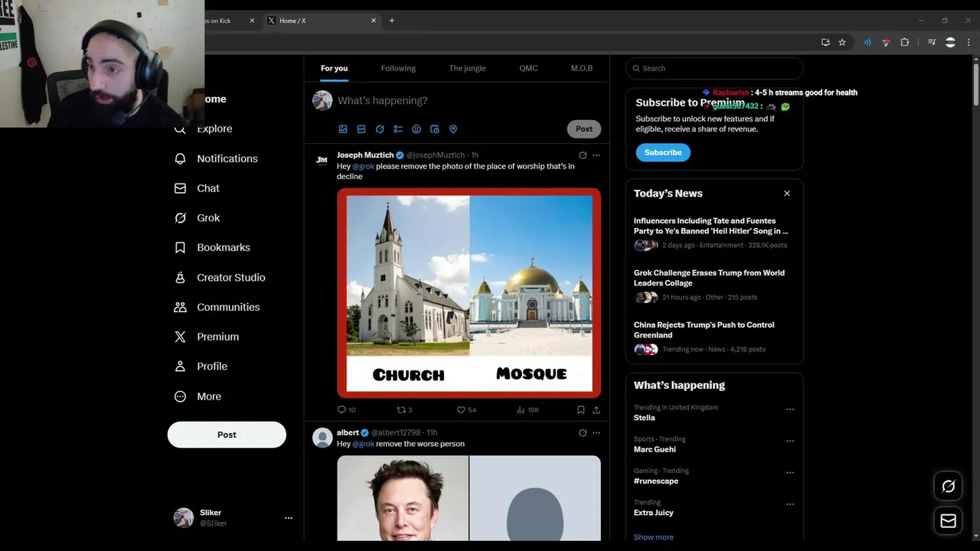Close the Home / X browser tab
The image size is (980, 551).
tap(374, 21)
